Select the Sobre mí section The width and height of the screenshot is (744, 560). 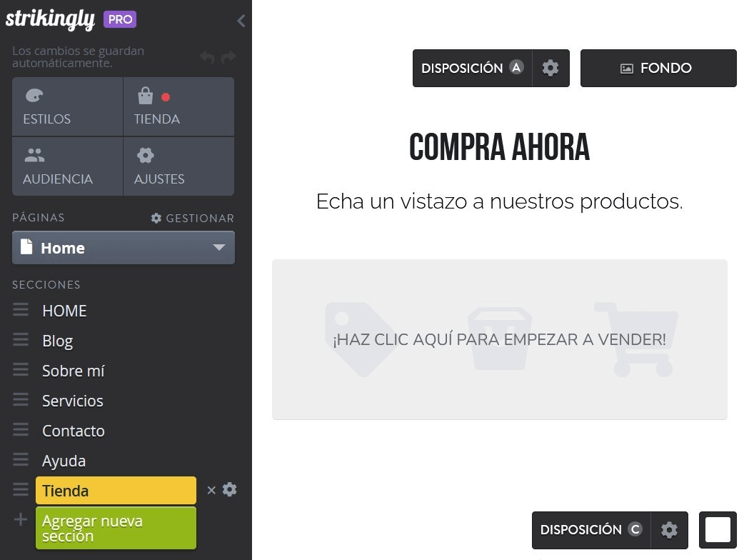tap(74, 371)
